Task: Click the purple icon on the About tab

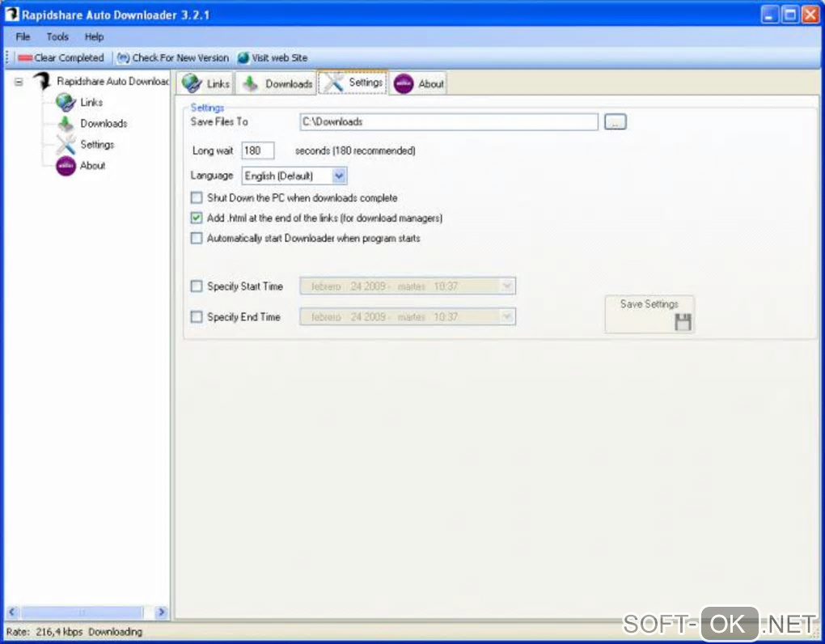Action: 404,83
